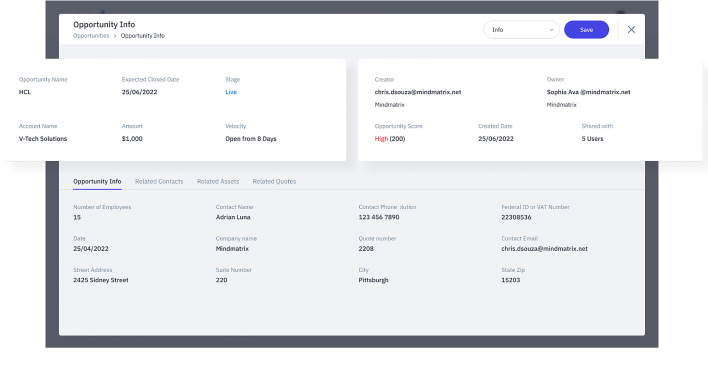This screenshot has height=376, width=708.
Task: Click the Opportunity Info breadcrumb
Action: (x=143, y=36)
